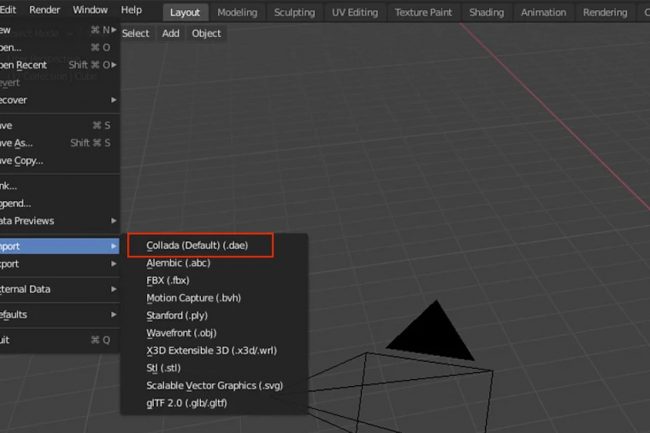Choose Alembic (.abc) from import submenu

[x=179, y=263]
